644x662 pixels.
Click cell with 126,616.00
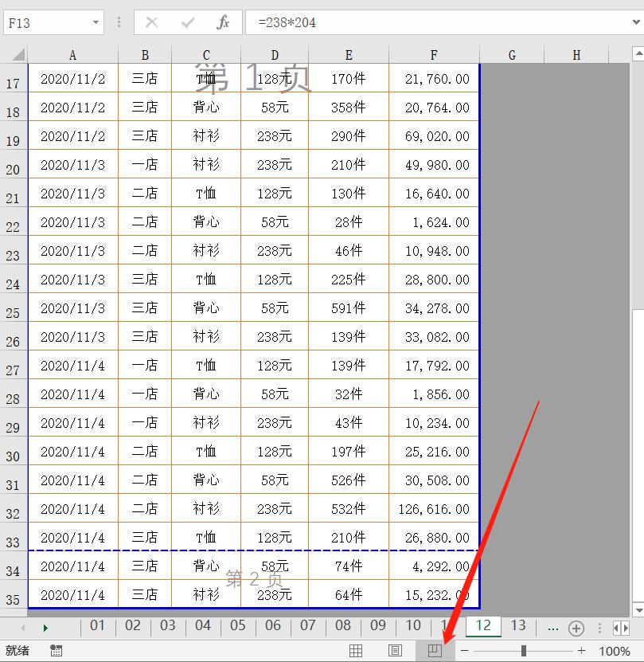coord(434,508)
